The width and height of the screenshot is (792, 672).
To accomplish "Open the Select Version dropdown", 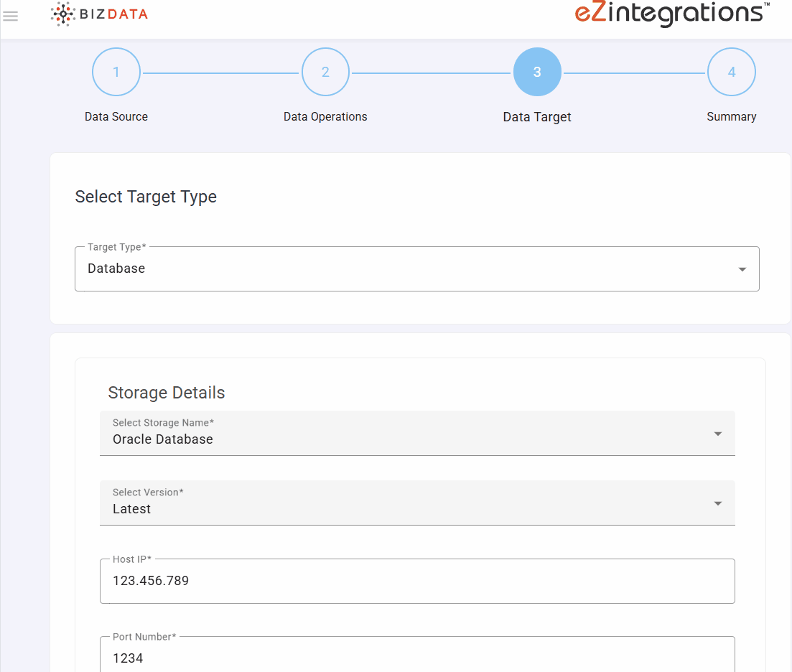I will click(402, 503).
